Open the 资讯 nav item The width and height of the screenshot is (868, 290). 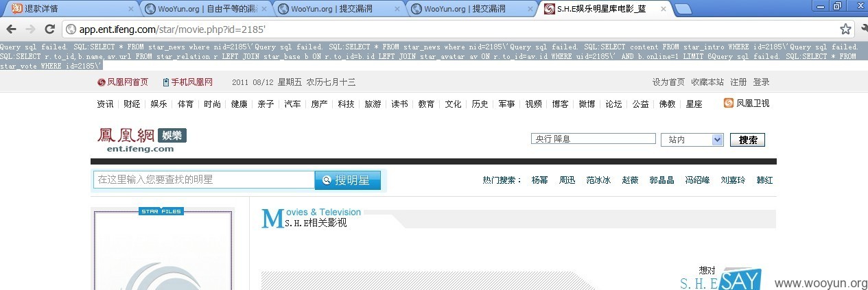105,104
